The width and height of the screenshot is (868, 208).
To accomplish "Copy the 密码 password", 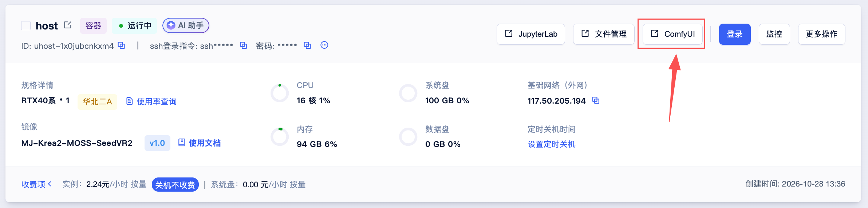I will point(307,45).
